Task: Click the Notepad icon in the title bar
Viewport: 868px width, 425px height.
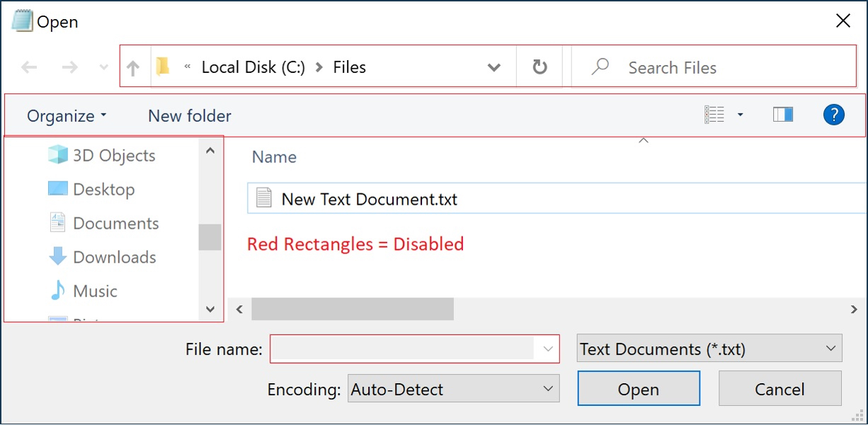Action: click(x=23, y=21)
